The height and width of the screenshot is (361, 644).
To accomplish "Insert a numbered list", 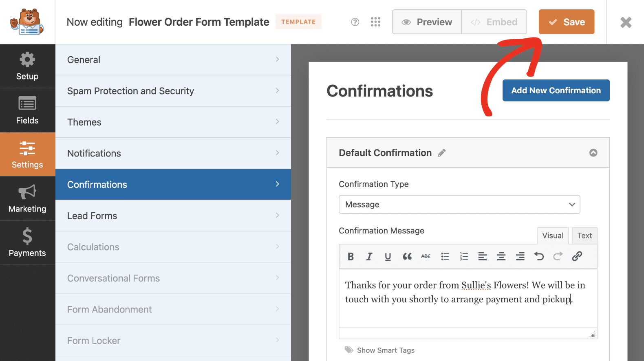I will 464,256.
